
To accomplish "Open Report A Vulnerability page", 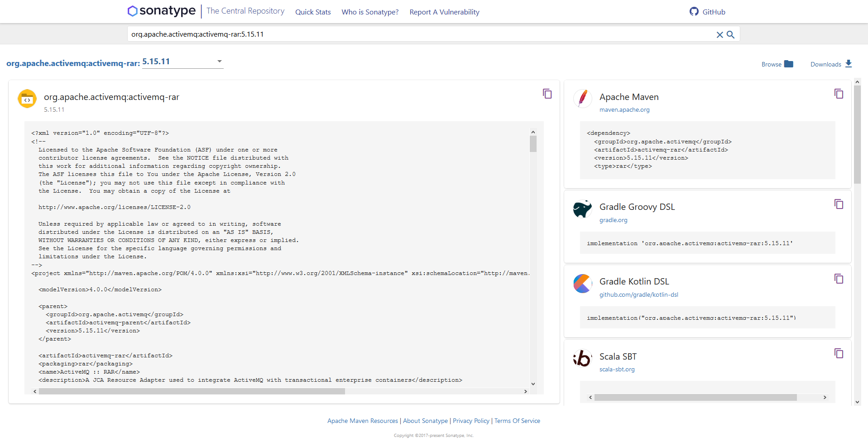I will pyautogui.click(x=444, y=12).
